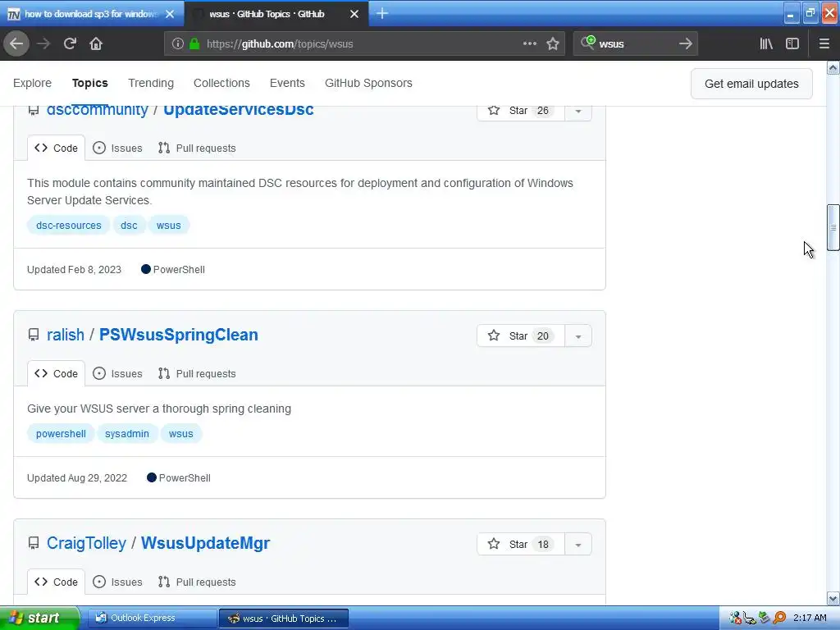Toggle the sidebar view icon
The image size is (840, 630).
(x=792, y=43)
